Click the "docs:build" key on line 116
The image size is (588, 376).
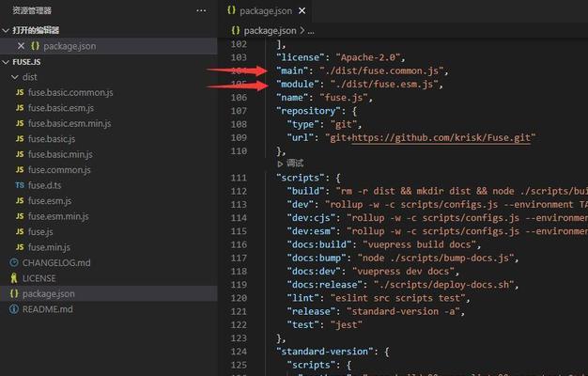pos(319,244)
